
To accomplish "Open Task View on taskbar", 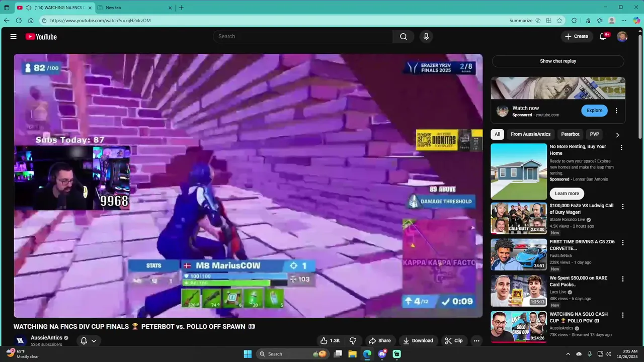I will tap(338, 354).
